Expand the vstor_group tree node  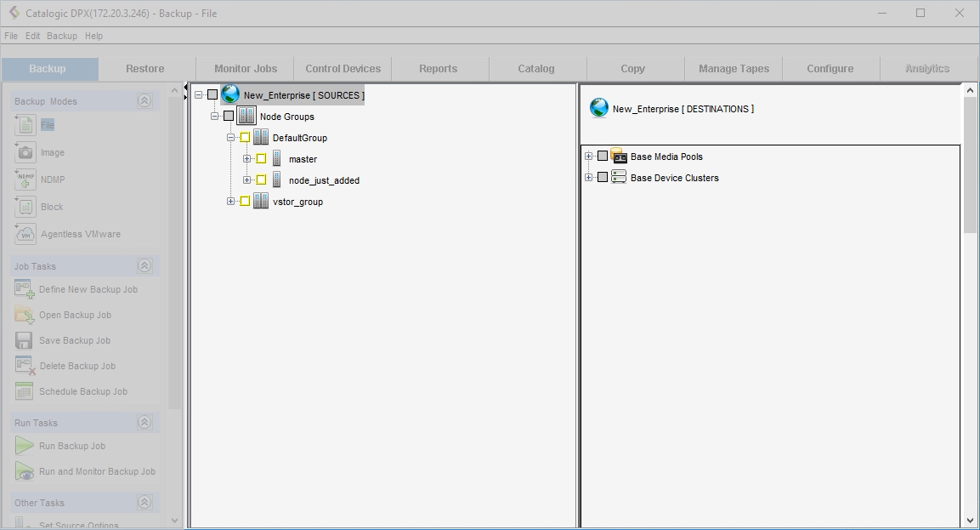tap(230, 202)
